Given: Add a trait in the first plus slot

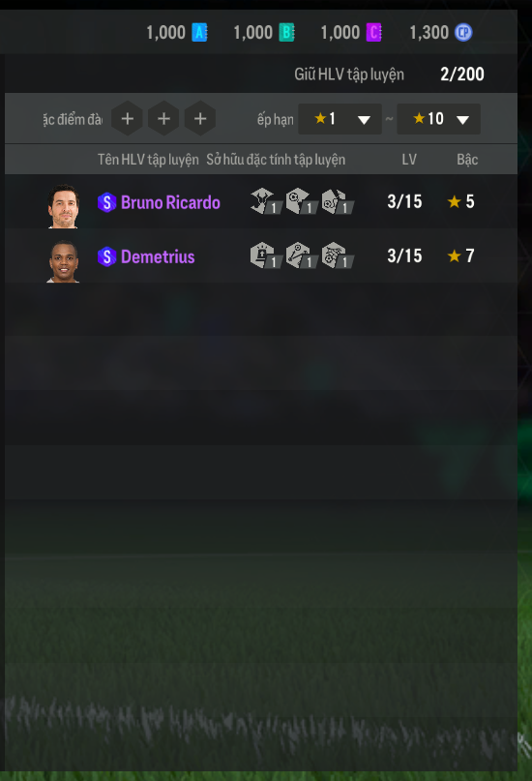Looking at the screenshot, I should coord(128,118).
